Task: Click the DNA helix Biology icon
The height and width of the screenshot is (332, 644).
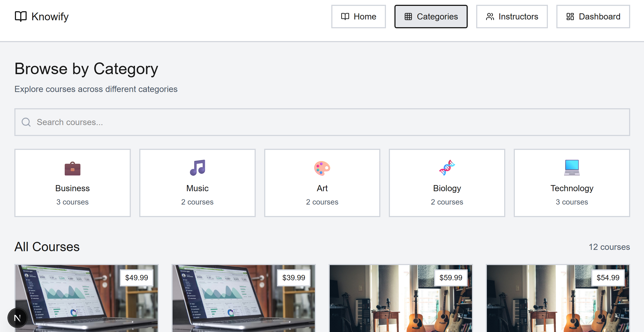Action: point(447,168)
